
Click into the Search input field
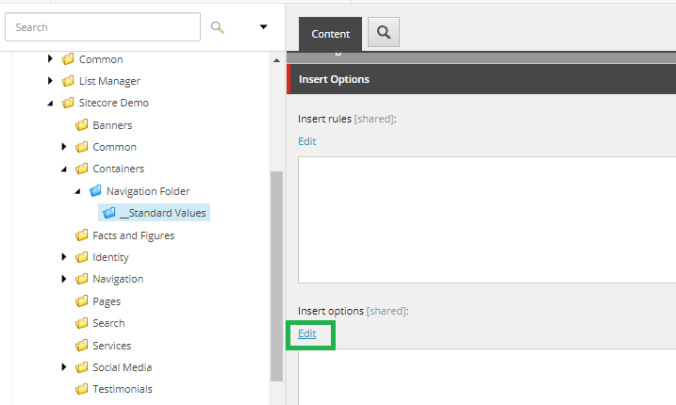tap(100, 27)
